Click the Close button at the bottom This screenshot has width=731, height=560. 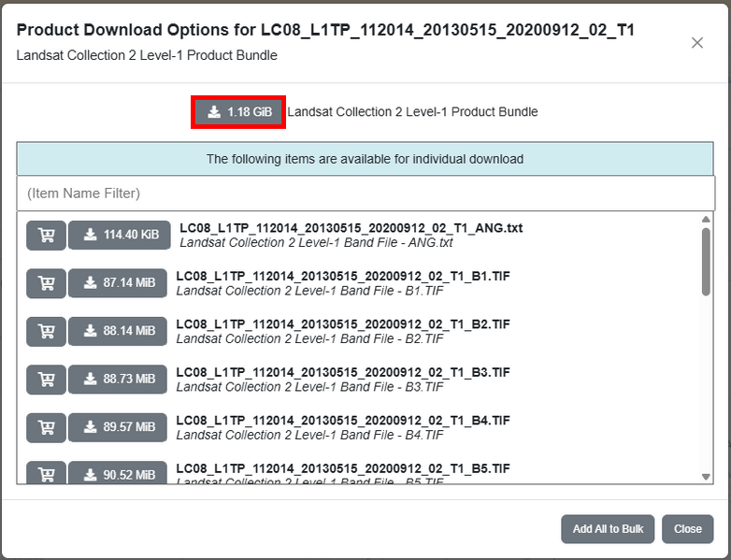pyautogui.click(x=688, y=529)
